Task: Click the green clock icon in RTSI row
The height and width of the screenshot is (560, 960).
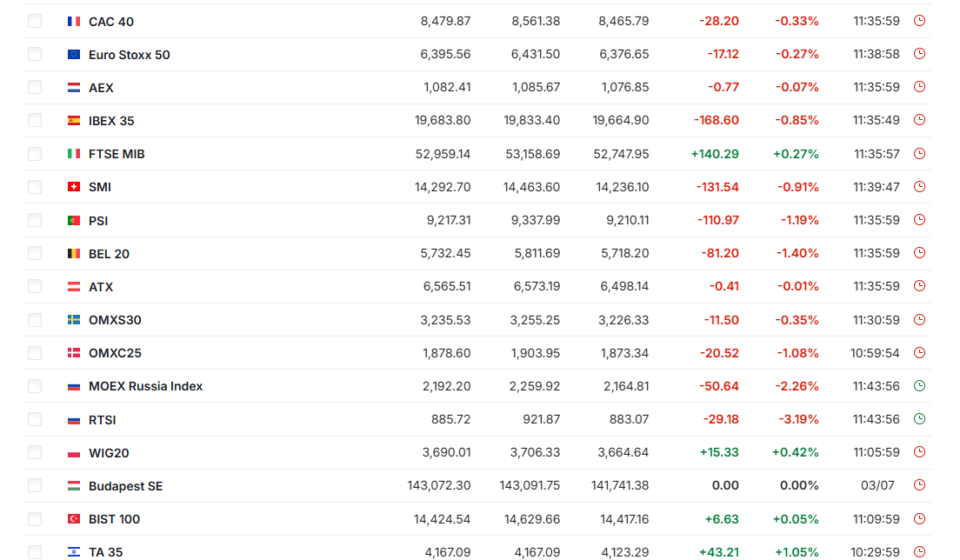Action: (919, 419)
